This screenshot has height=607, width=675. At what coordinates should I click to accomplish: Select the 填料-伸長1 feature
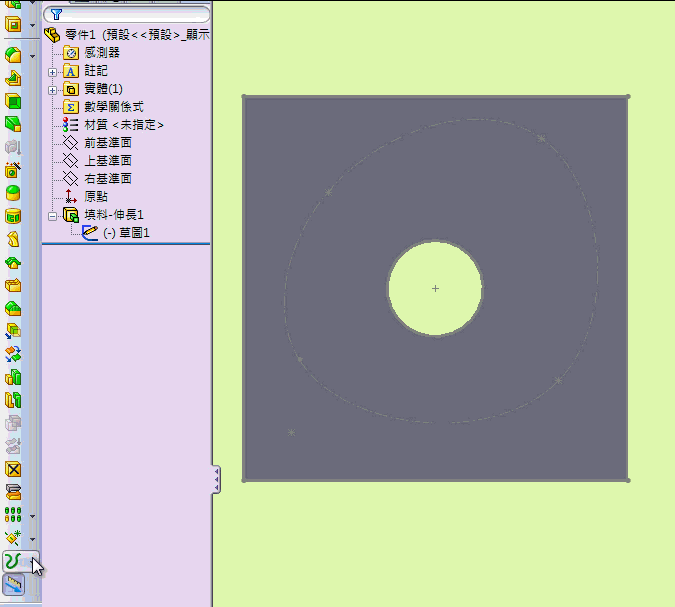pyautogui.click(x=103, y=215)
